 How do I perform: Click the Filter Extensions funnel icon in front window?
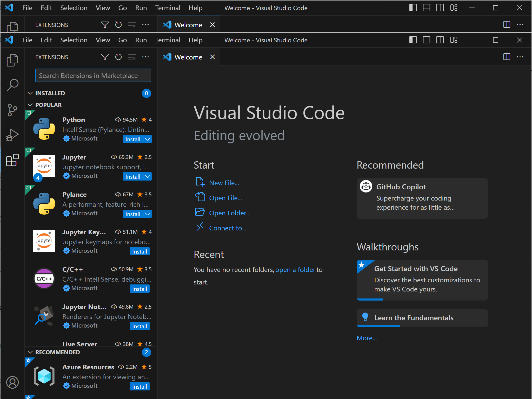point(105,57)
